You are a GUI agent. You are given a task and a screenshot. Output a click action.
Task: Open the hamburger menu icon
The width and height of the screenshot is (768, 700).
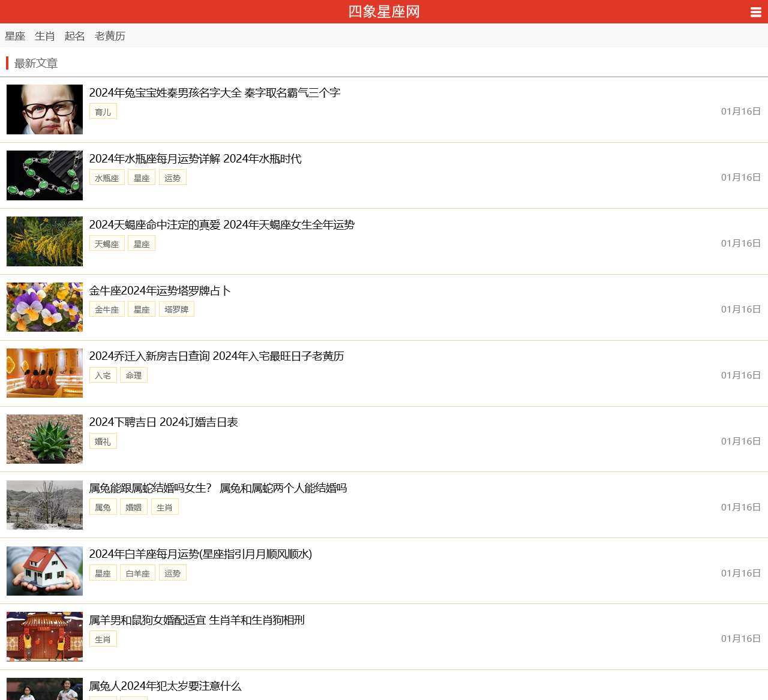pyautogui.click(x=755, y=12)
